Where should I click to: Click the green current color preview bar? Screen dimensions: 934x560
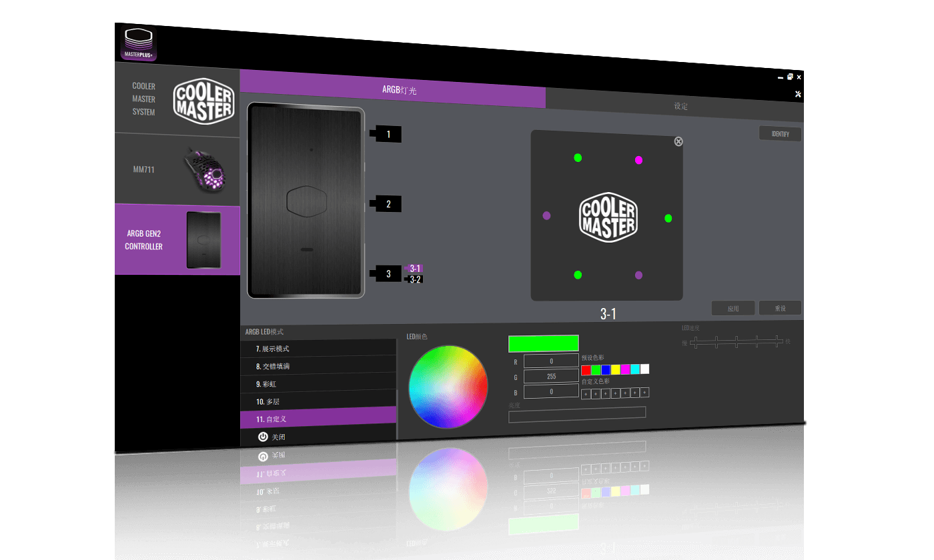(x=544, y=344)
